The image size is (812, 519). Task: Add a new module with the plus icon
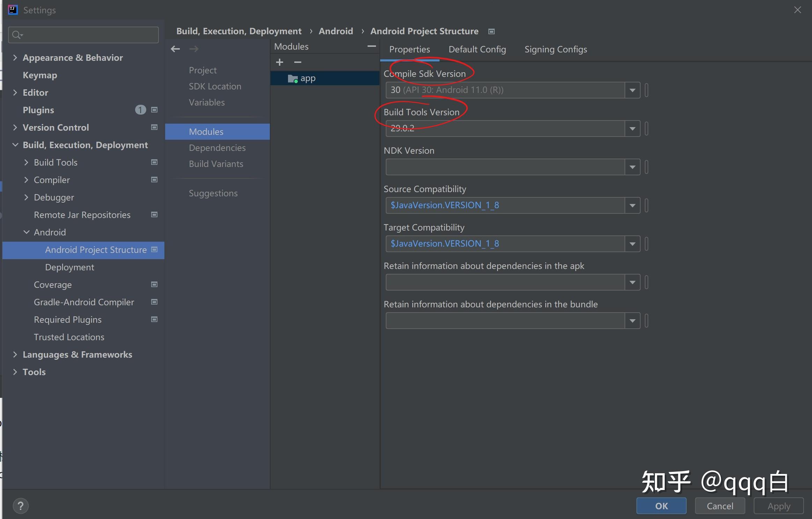point(280,62)
